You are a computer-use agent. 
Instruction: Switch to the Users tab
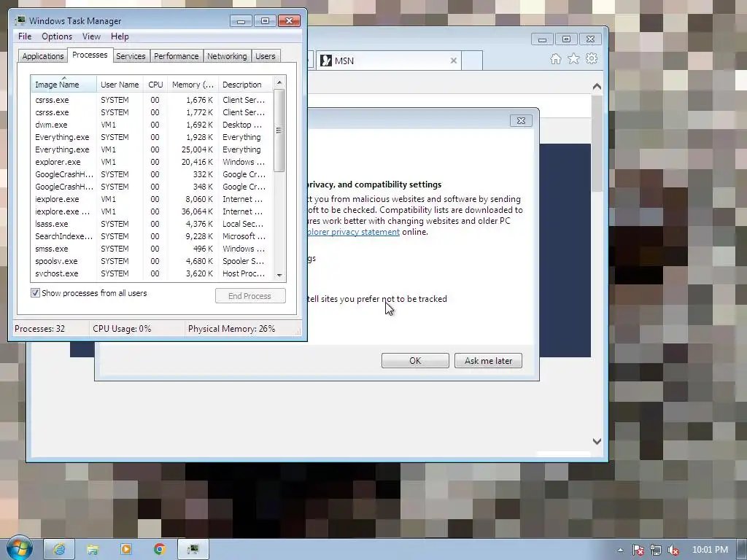(x=266, y=56)
